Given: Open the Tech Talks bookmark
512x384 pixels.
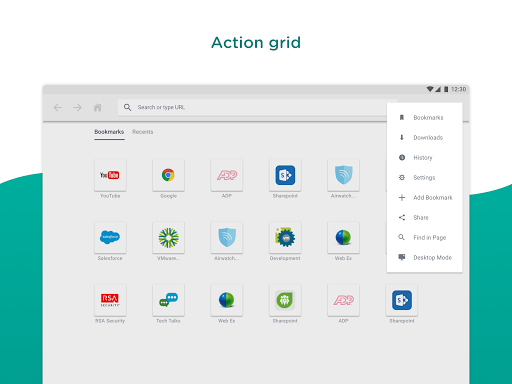Looking at the screenshot, I should tap(168, 300).
